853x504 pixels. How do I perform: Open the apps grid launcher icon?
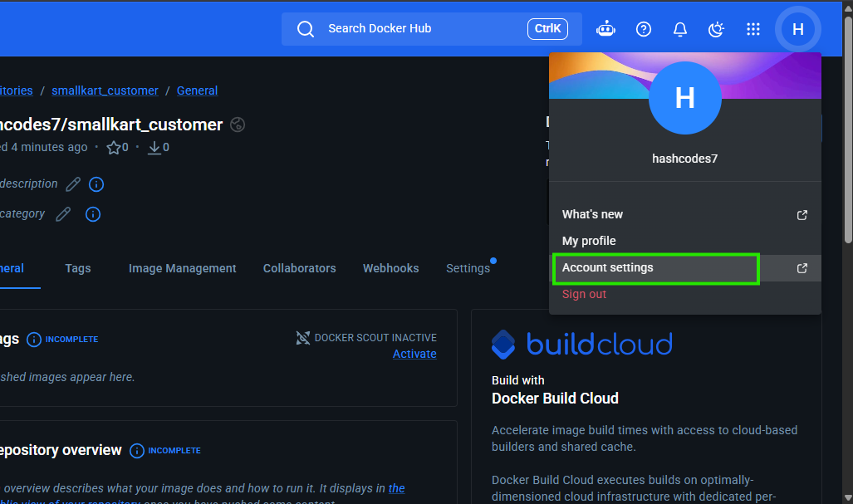[753, 29]
